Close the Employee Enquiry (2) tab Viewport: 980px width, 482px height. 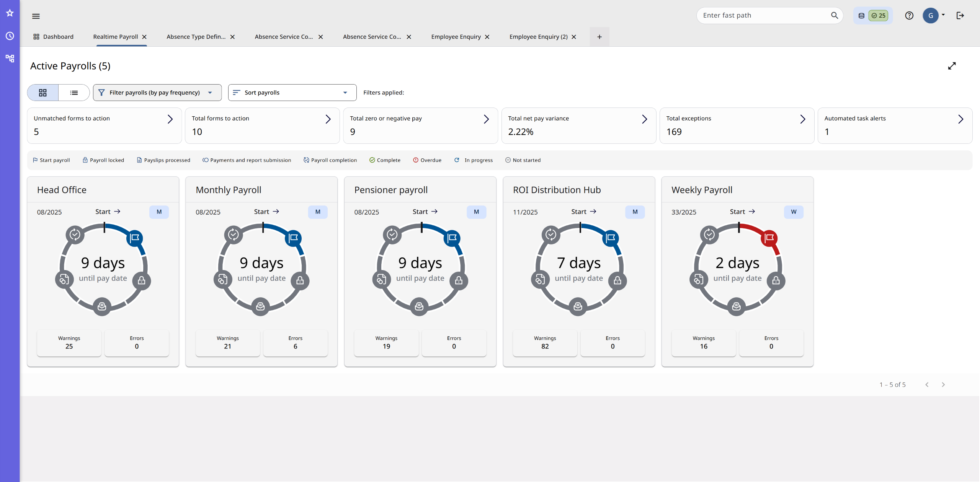point(574,37)
